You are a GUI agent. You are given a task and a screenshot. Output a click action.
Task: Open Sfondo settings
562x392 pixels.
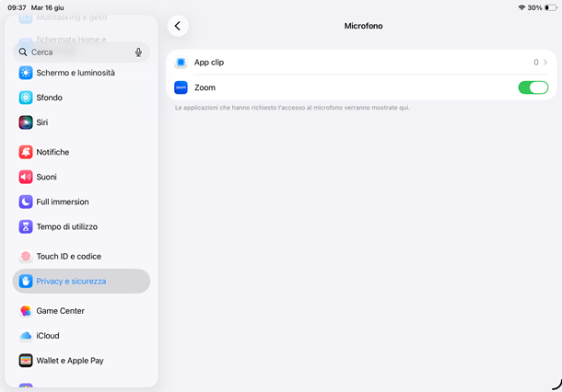pyautogui.click(x=81, y=98)
